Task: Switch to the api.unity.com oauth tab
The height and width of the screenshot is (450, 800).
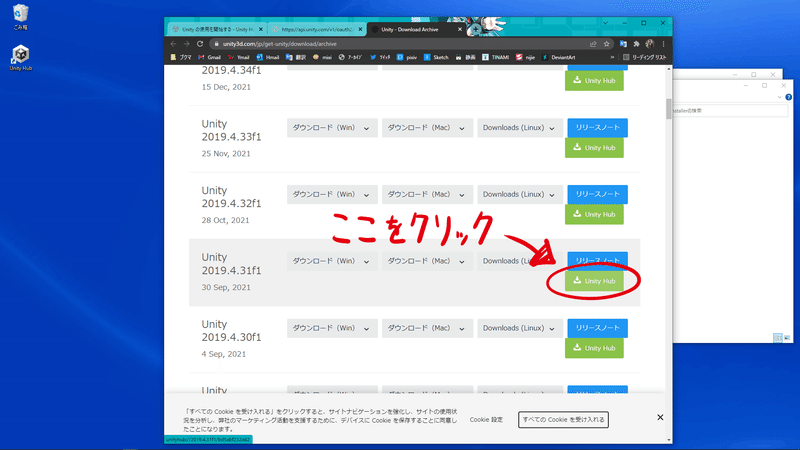Action: coord(316,30)
